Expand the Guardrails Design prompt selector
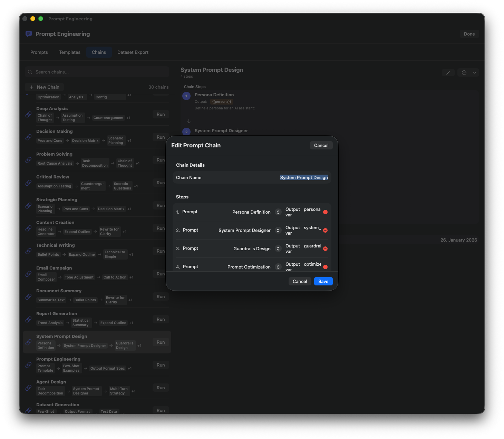 (278, 249)
